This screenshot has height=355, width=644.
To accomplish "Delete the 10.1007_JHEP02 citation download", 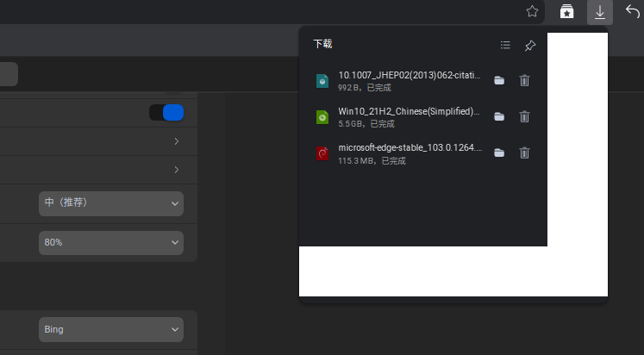I will [x=524, y=80].
